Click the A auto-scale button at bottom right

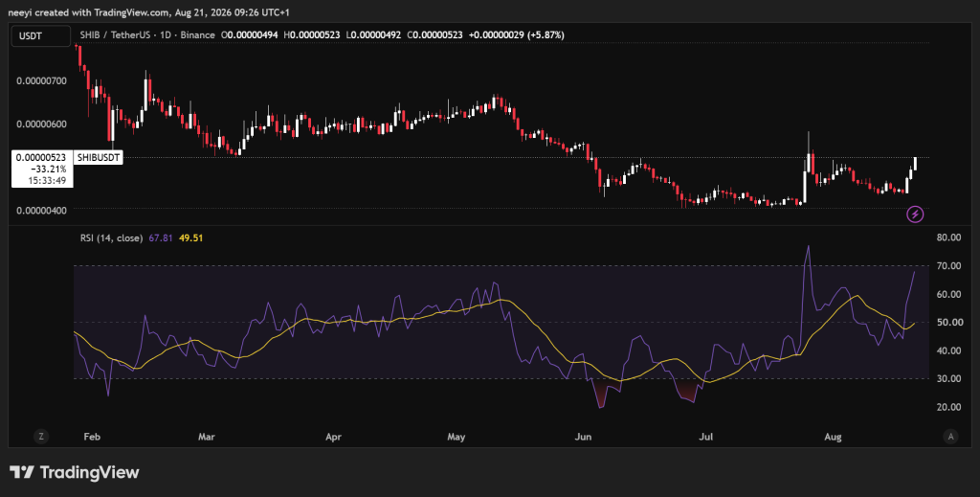pos(950,437)
